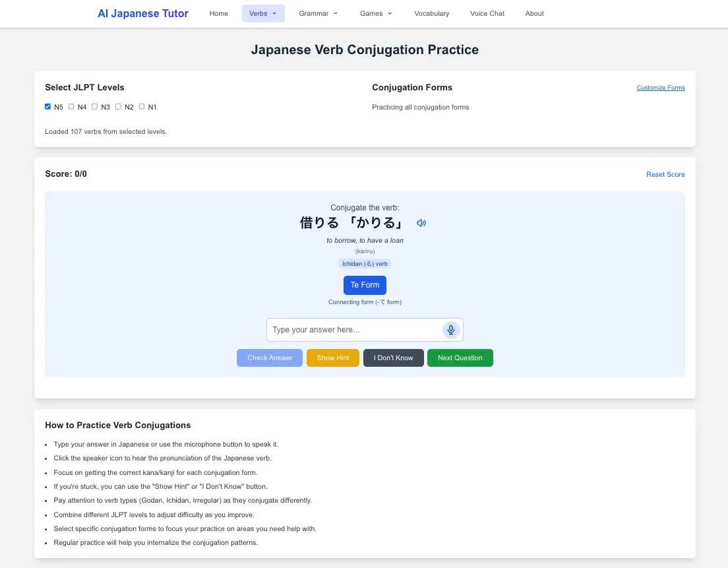Viewport: 728px width, 568px height.
Task: Go to the Home page
Action: pos(218,13)
